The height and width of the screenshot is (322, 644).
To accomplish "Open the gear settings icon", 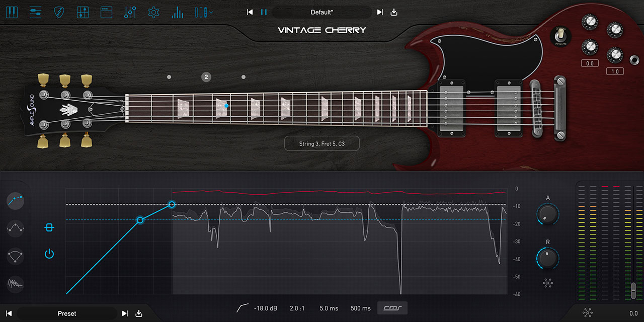I will click(x=153, y=12).
